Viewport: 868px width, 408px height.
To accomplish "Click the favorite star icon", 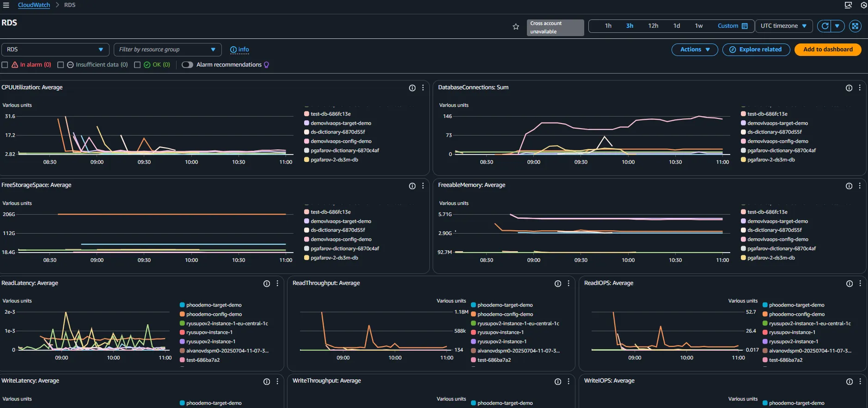I will coord(516,27).
